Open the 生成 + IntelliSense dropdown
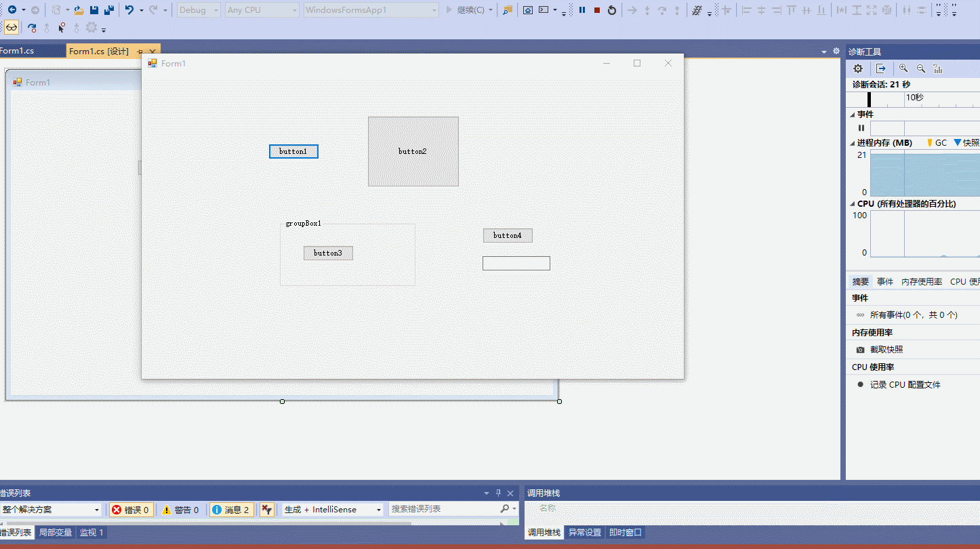 [333, 510]
